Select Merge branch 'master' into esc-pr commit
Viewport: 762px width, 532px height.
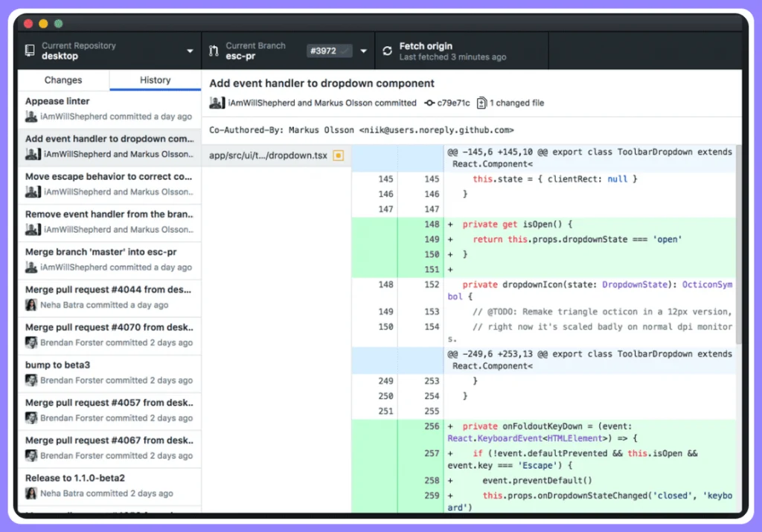pos(109,260)
